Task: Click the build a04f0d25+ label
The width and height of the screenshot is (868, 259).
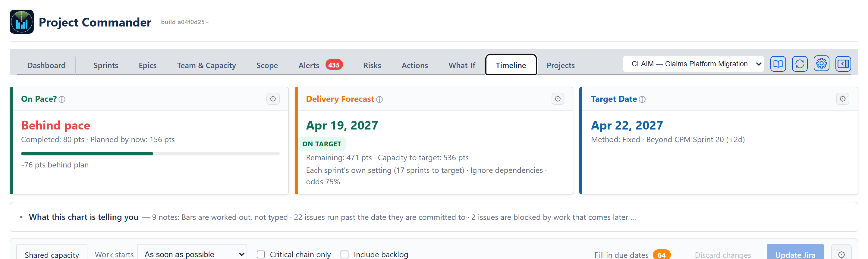Action: coord(185,22)
